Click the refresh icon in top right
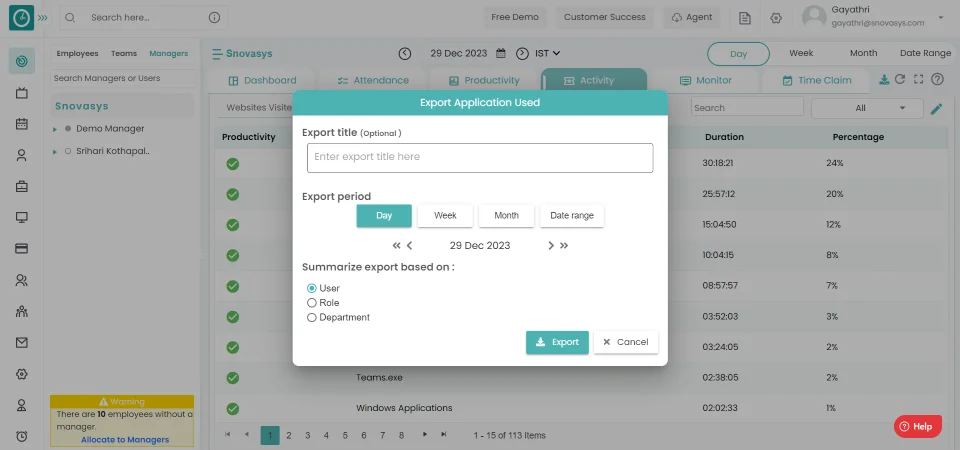The width and height of the screenshot is (960, 450). point(900,80)
